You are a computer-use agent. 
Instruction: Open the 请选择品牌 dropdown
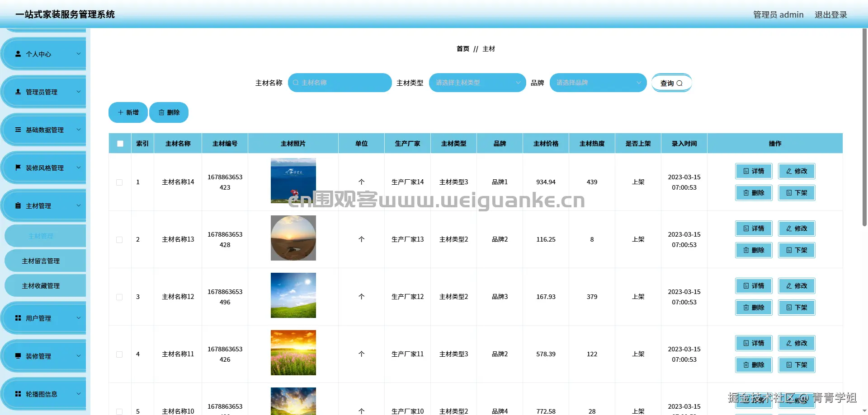pos(598,83)
